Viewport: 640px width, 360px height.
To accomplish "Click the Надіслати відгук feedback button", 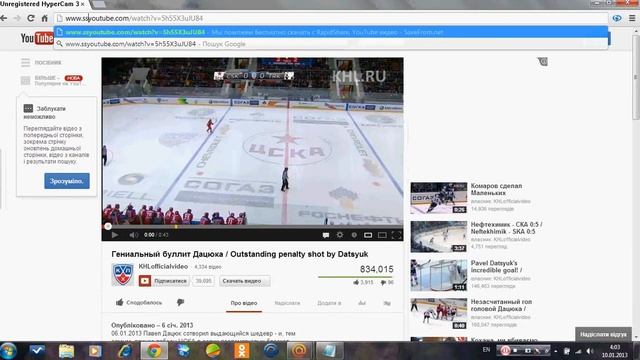I will [603, 334].
